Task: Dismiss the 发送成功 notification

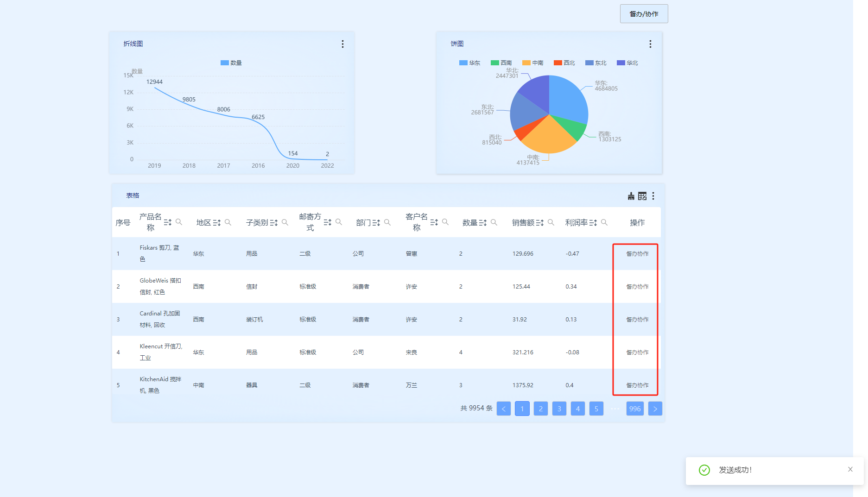Action: pyautogui.click(x=850, y=469)
